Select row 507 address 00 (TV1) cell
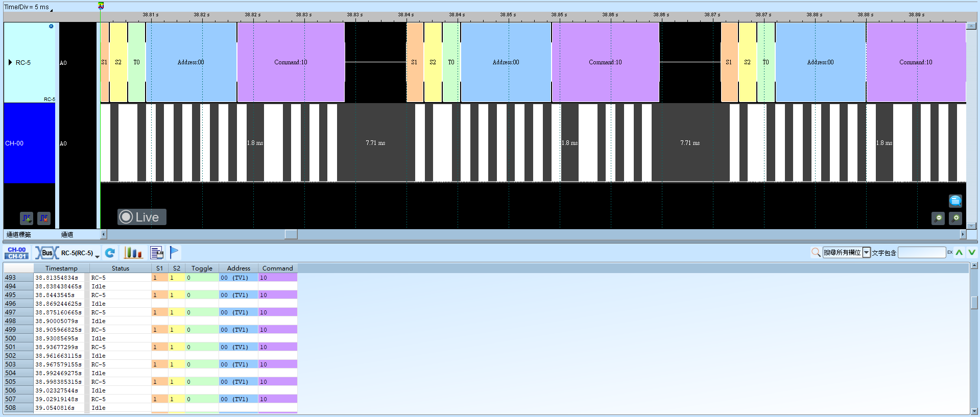The height and width of the screenshot is (417, 980). [238, 399]
